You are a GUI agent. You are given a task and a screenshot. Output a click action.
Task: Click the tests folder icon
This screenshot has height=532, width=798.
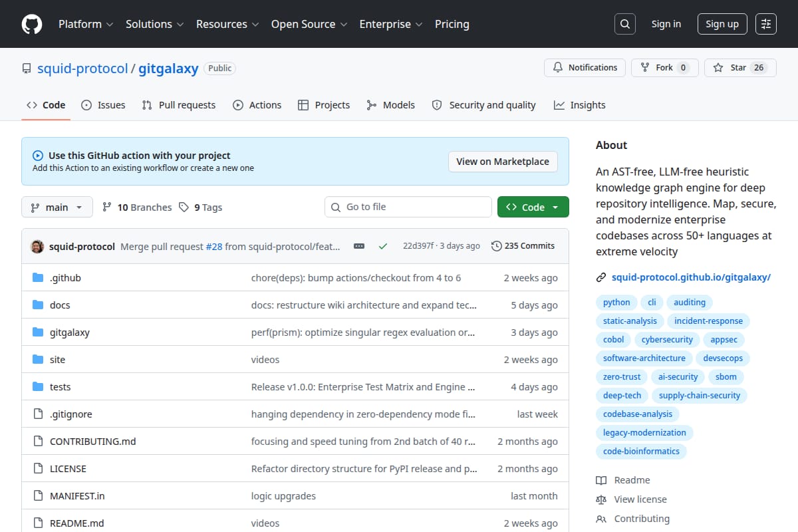click(x=38, y=387)
